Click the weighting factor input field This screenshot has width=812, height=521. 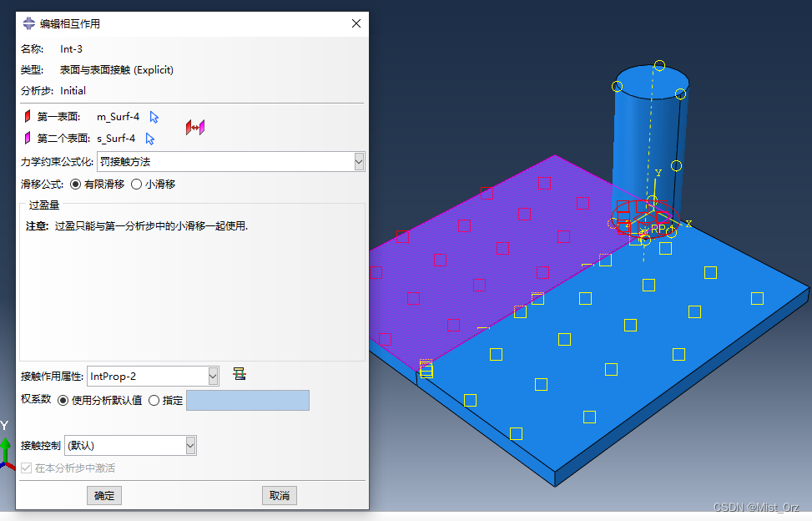point(247,401)
